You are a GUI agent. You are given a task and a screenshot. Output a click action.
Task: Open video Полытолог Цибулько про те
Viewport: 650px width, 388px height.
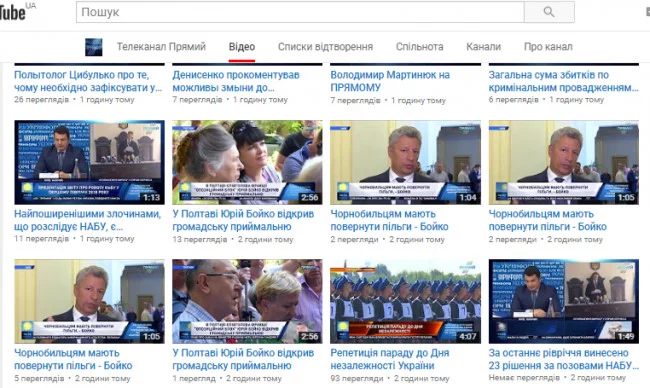[88, 81]
